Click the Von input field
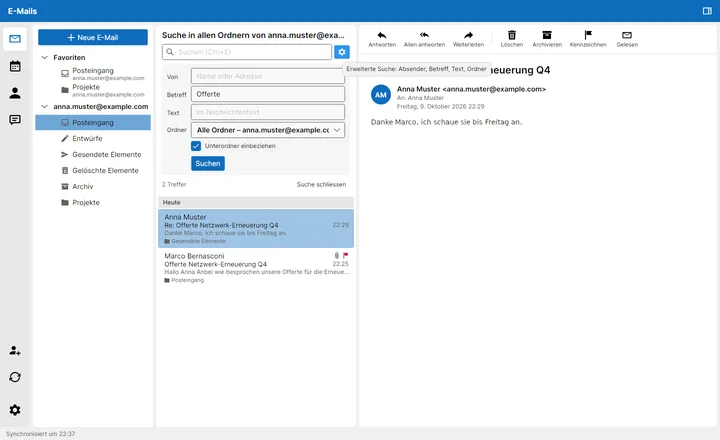This screenshot has height=440, width=720. [268, 76]
